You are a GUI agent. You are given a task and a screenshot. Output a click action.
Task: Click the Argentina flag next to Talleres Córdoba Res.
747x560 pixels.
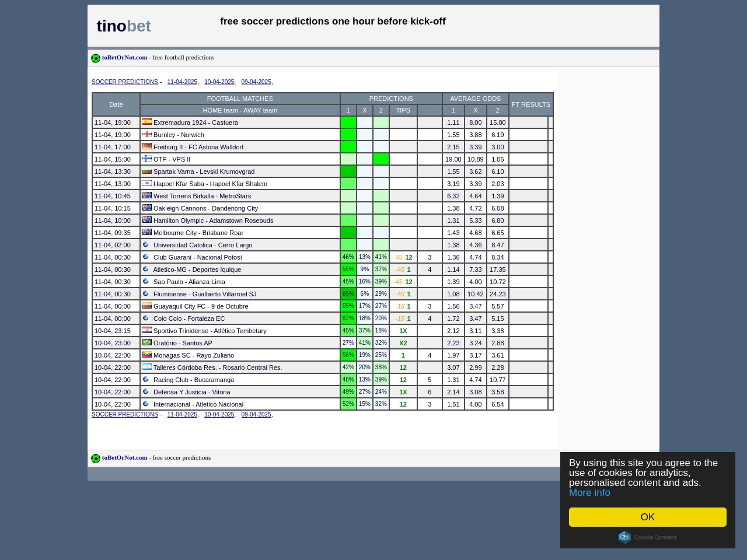coord(147,367)
